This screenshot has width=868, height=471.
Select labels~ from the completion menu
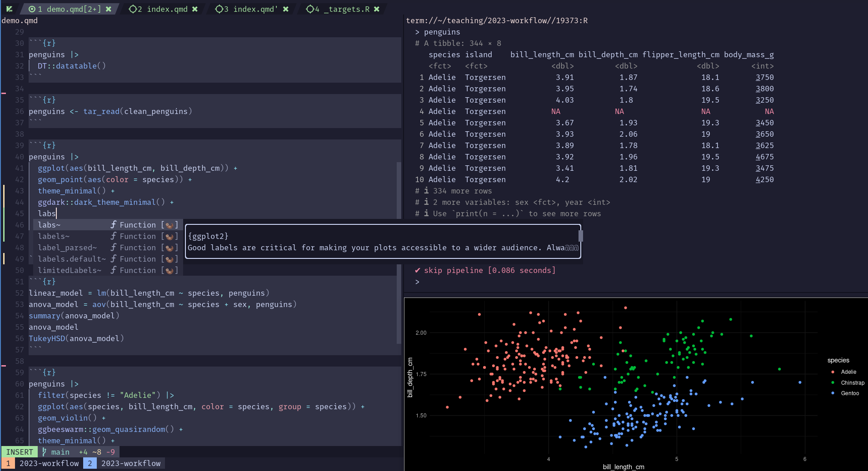(x=54, y=236)
